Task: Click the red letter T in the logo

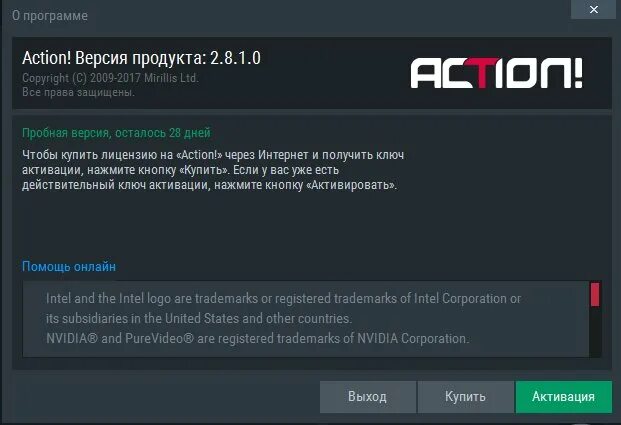Action: (x=482, y=73)
